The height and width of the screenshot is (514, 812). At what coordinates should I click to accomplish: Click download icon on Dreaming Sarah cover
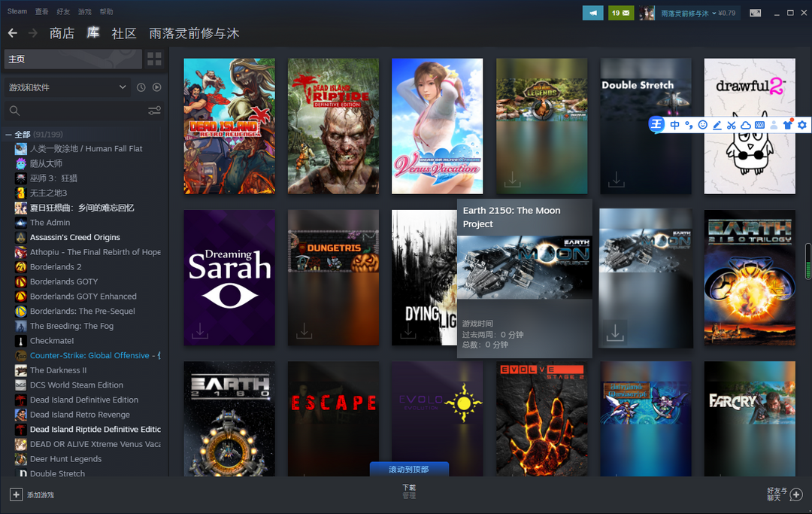[x=200, y=330]
